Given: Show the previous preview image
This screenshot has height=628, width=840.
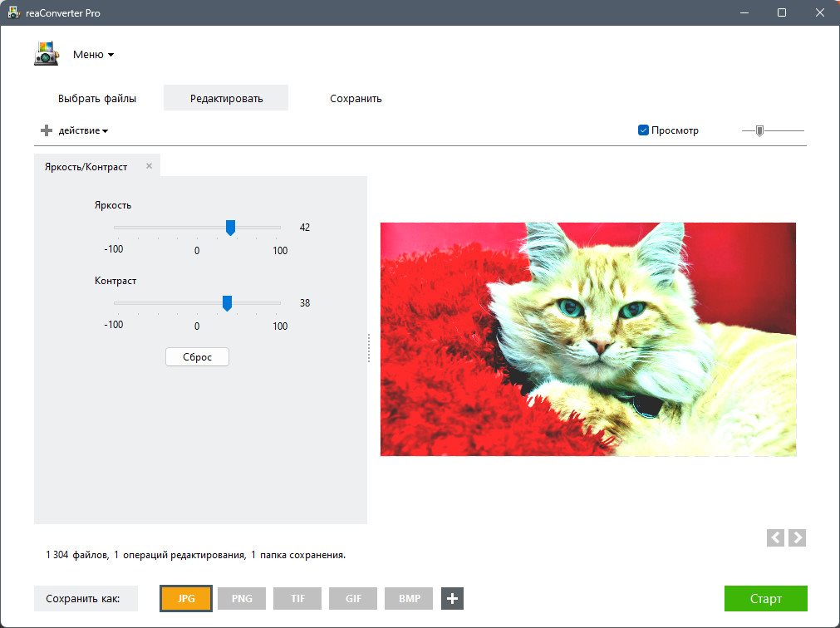Looking at the screenshot, I should tap(775, 537).
